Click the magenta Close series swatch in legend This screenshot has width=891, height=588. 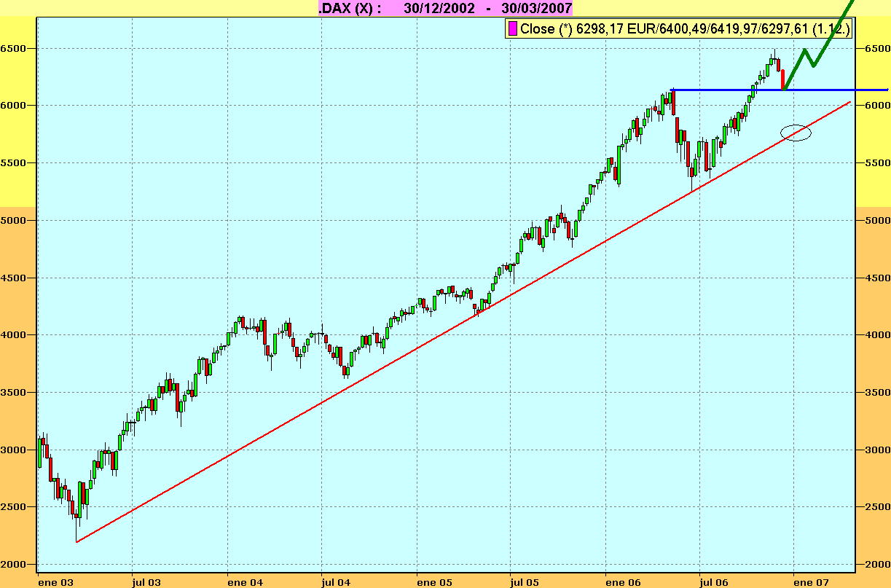click(513, 29)
